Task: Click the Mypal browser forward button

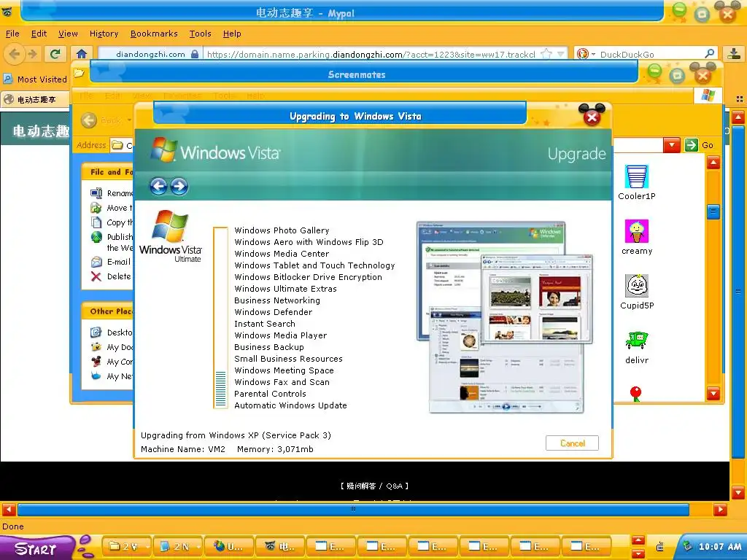Action: click(x=32, y=54)
